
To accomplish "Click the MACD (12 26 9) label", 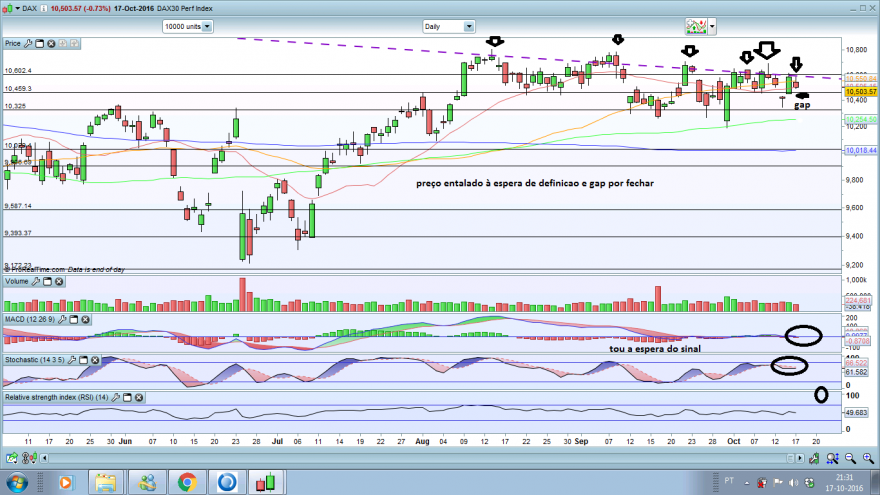I will coord(30,319).
